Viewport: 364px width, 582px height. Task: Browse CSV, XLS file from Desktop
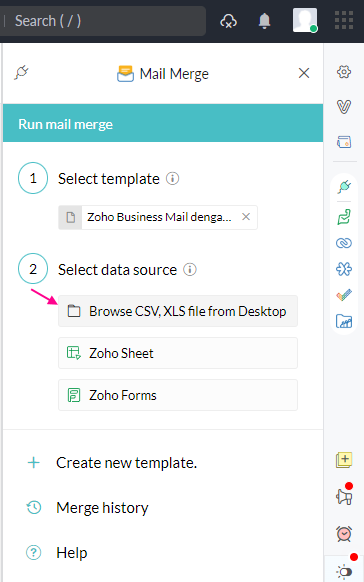178,311
